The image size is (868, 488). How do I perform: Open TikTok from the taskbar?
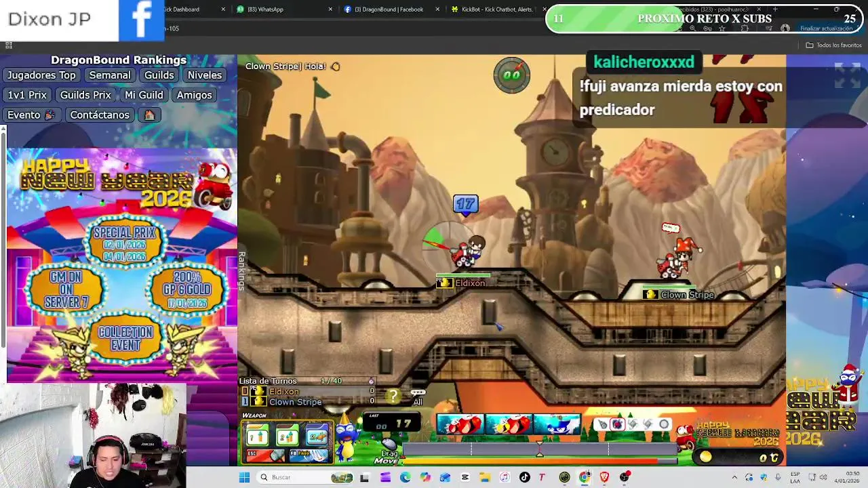click(x=524, y=477)
